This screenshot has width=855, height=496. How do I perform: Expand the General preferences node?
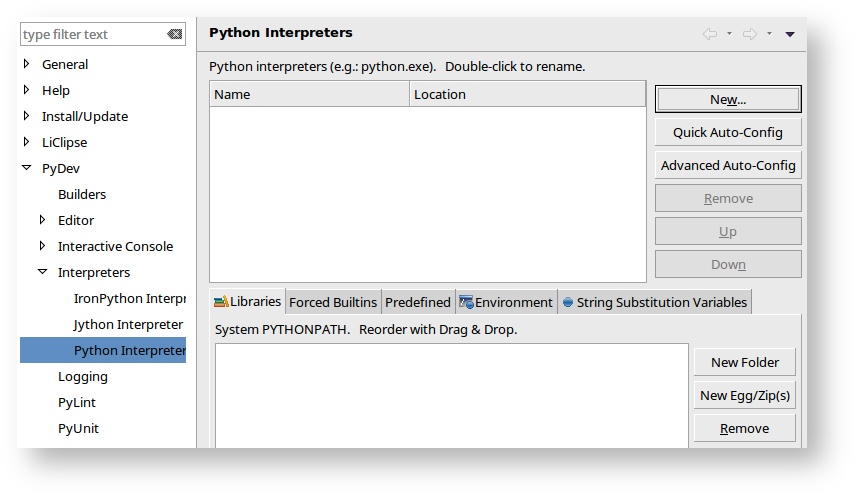point(27,64)
